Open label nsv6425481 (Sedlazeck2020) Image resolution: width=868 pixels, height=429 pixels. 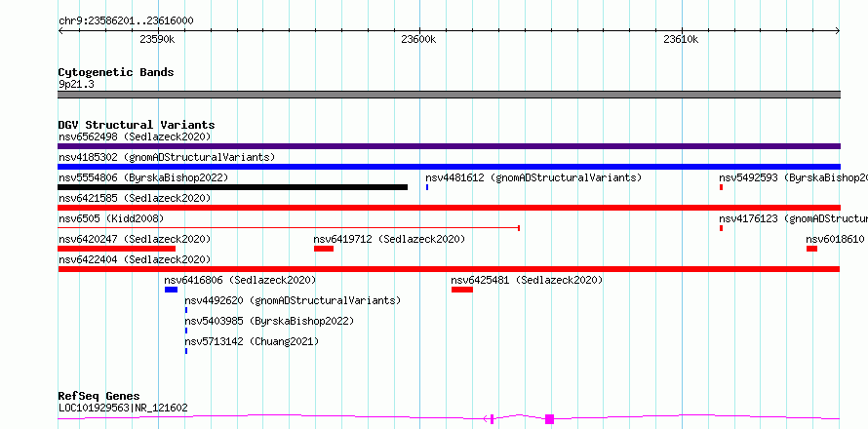527,280
